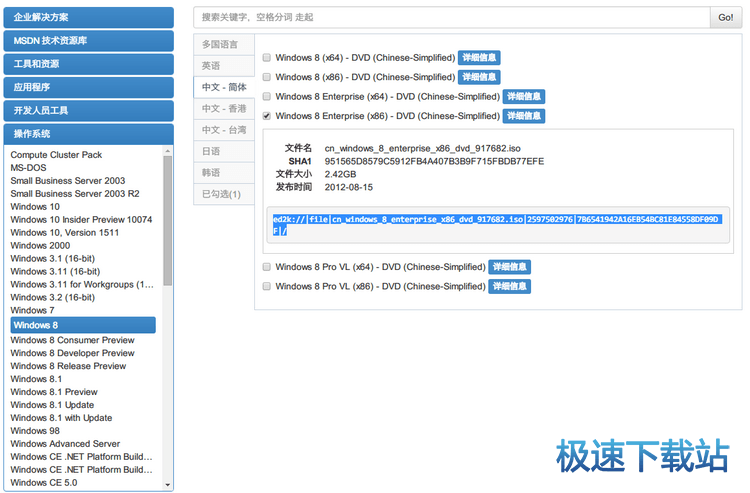Expand the 工具和资源 section
The height and width of the screenshot is (493, 750).
tap(88, 64)
